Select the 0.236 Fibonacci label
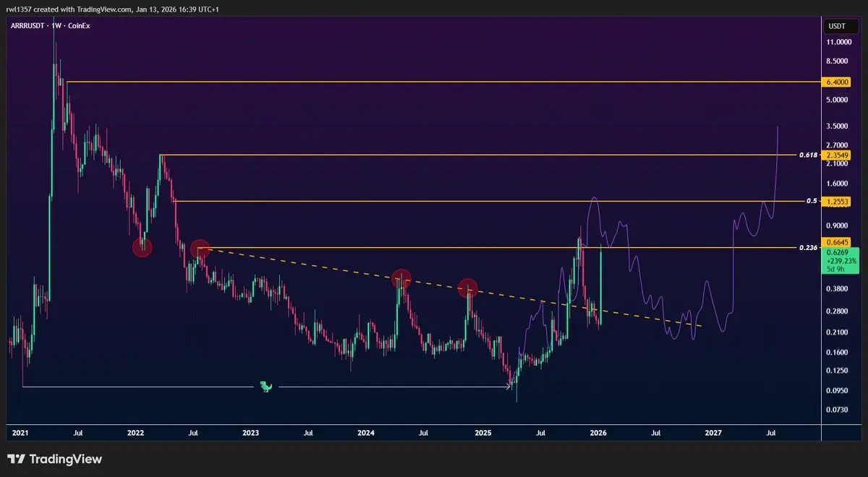This screenshot has height=477, width=868. tap(808, 248)
